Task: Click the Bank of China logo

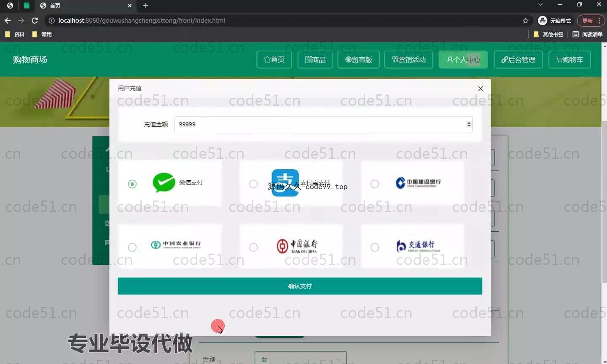Action: coord(297,246)
